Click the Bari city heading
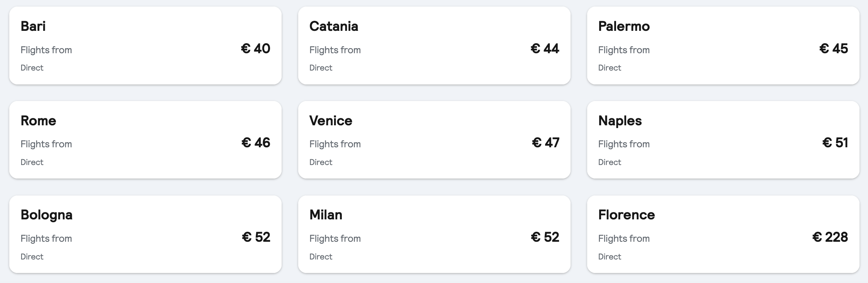 click(x=33, y=26)
